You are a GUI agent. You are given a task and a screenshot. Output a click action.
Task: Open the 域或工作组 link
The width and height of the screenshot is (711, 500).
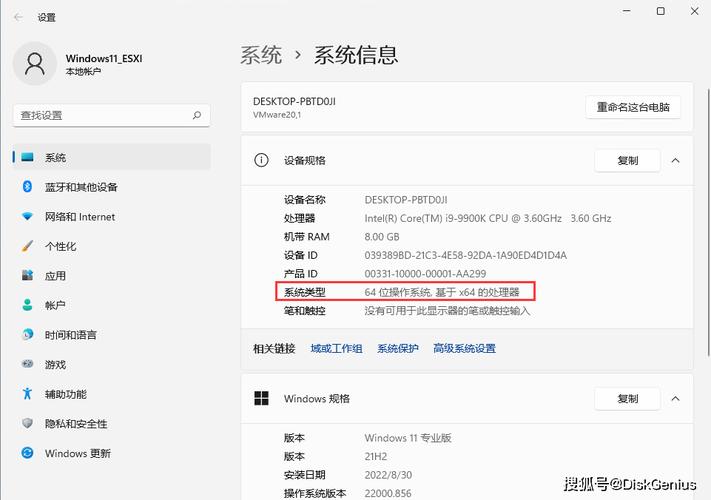336,348
